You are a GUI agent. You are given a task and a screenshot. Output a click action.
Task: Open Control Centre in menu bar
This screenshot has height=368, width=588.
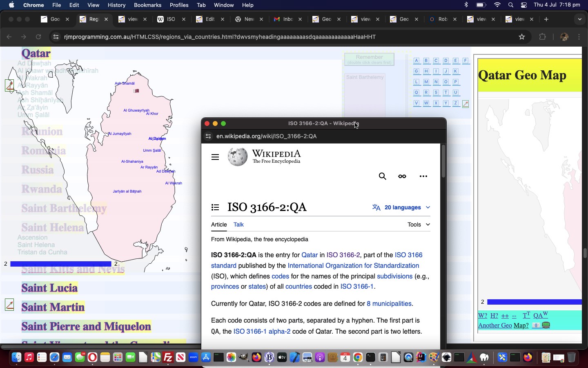click(524, 5)
